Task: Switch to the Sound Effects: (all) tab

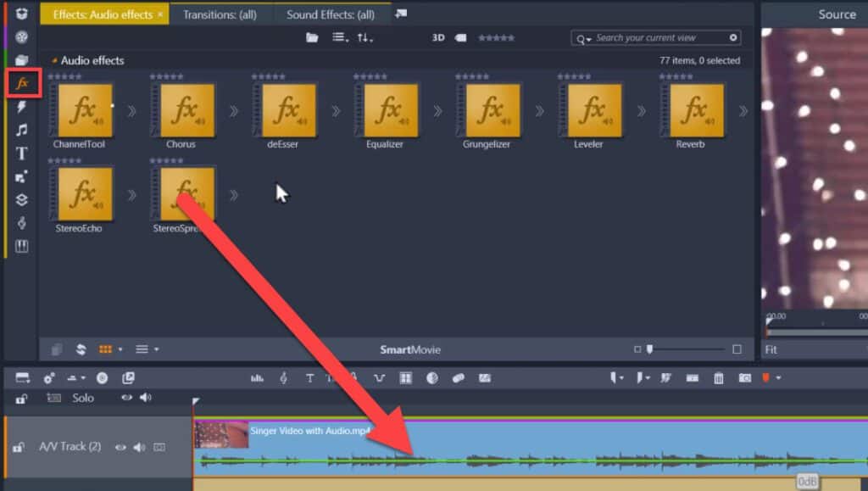Action: tap(331, 14)
